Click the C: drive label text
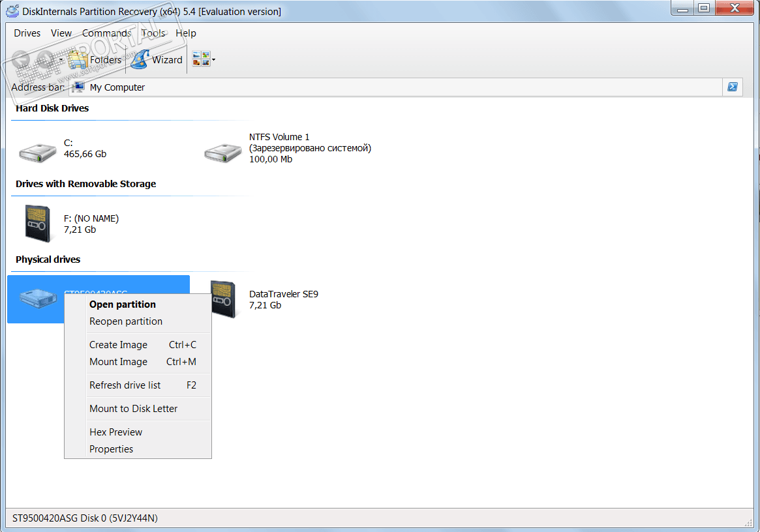 click(x=68, y=142)
